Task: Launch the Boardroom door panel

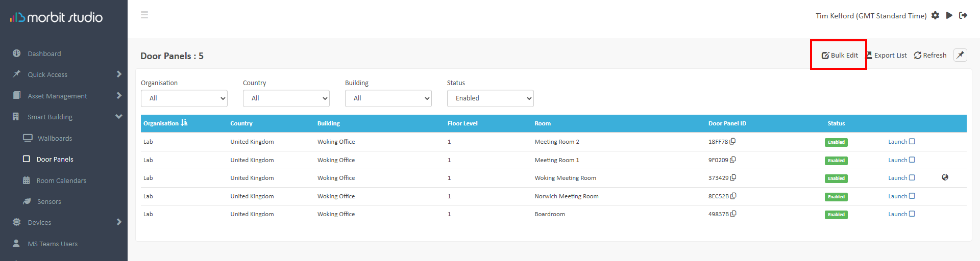Action: pos(901,214)
